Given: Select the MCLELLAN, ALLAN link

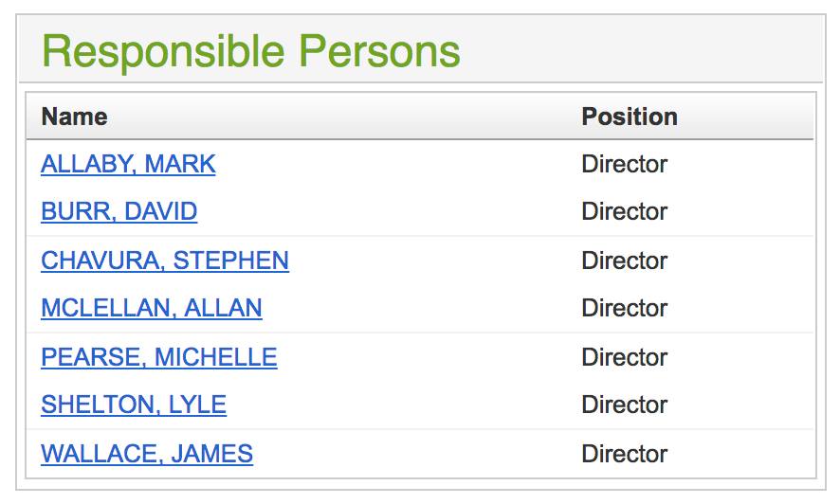Looking at the screenshot, I should coord(151,308).
